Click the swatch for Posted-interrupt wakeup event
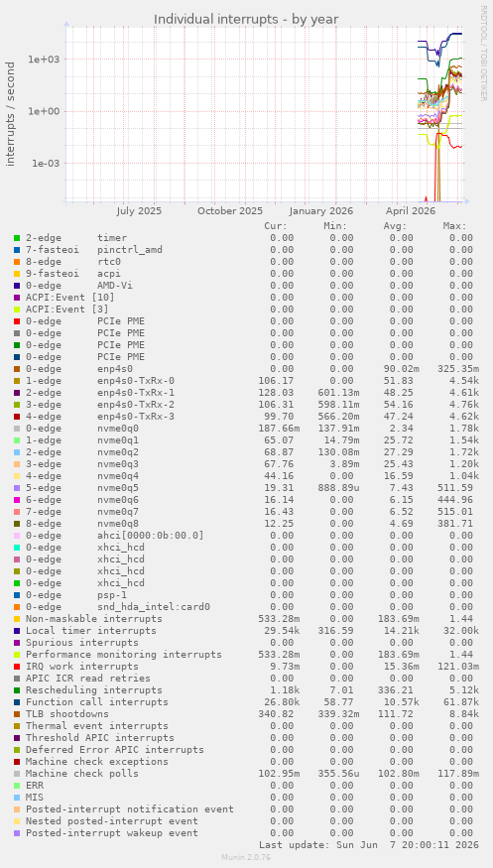 17,833
